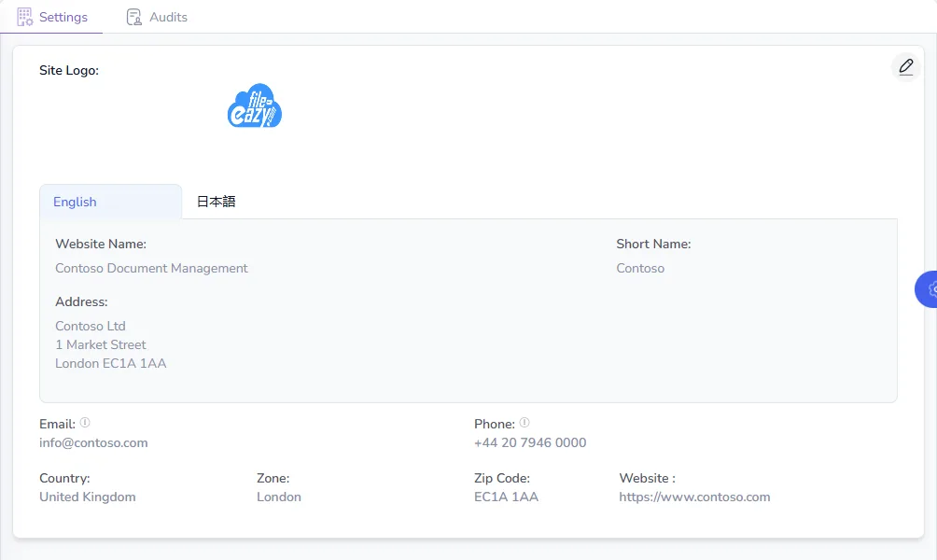Click the Zip Code label
This screenshot has width=937, height=560.
point(502,478)
